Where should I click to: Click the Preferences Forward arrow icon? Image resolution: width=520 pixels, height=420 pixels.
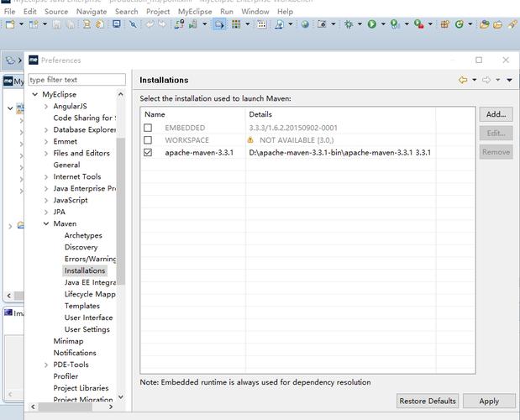click(486, 80)
